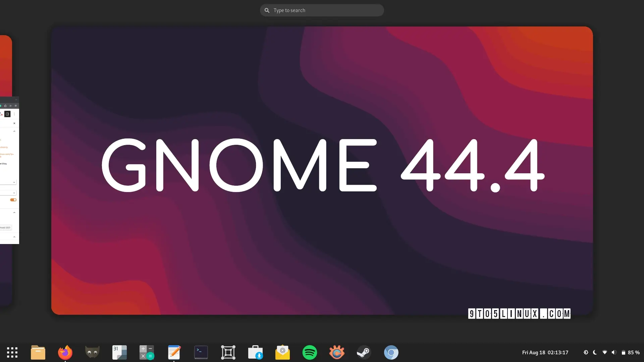Open the Show Applications grid icon
The image size is (644, 362).
(12, 352)
